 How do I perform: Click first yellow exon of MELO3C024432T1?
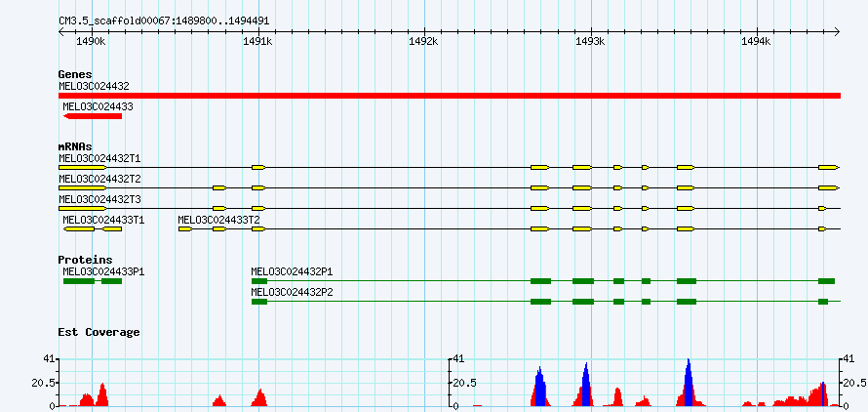(x=82, y=168)
